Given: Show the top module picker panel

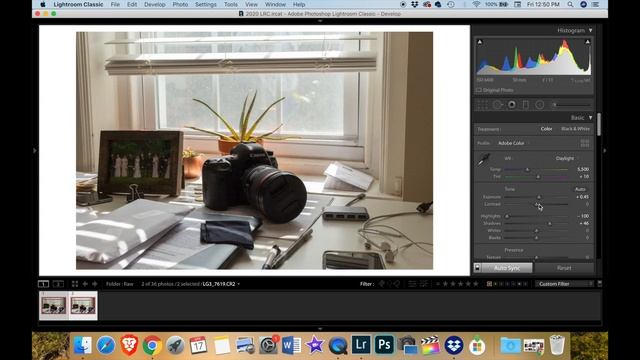Looking at the screenshot, I should click(x=320, y=21).
